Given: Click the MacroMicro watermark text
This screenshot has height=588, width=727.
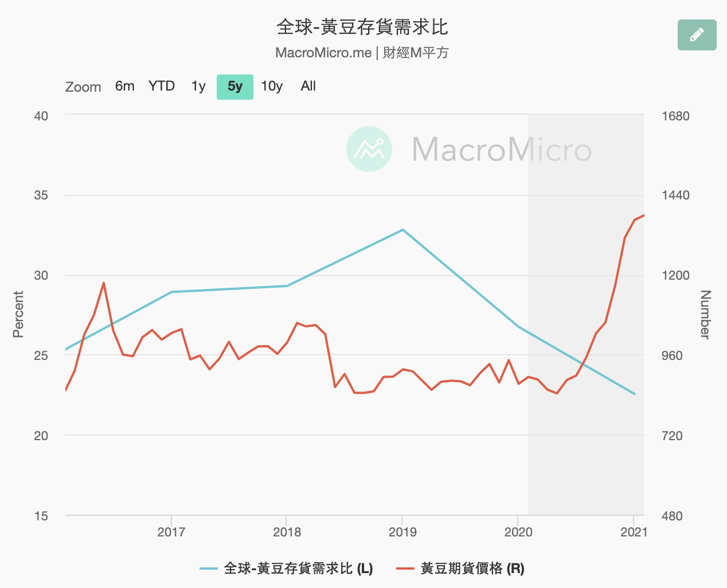Looking at the screenshot, I should point(502,150).
